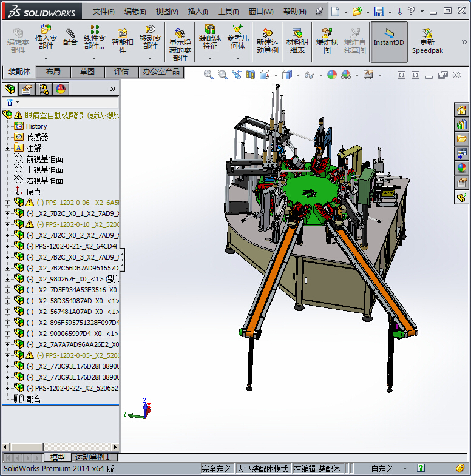Click Show Hidden Components tool
Viewport: 471px width, 476px height.
click(180, 45)
